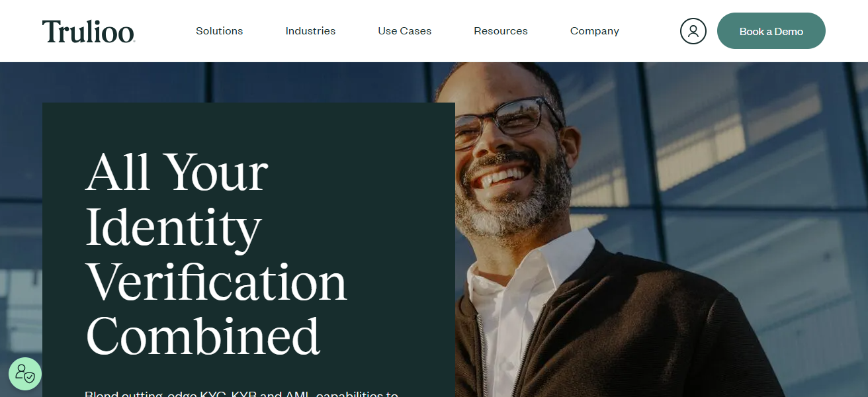This screenshot has width=868, height=397.
Task: Expand the Industries navigation menu
Action: point(310,31)
